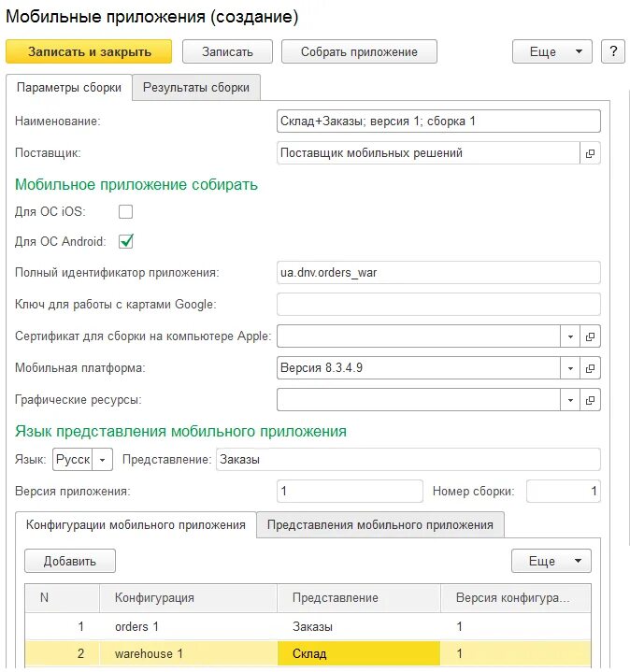Click the Записать и закрыть button

click(89, 52)
